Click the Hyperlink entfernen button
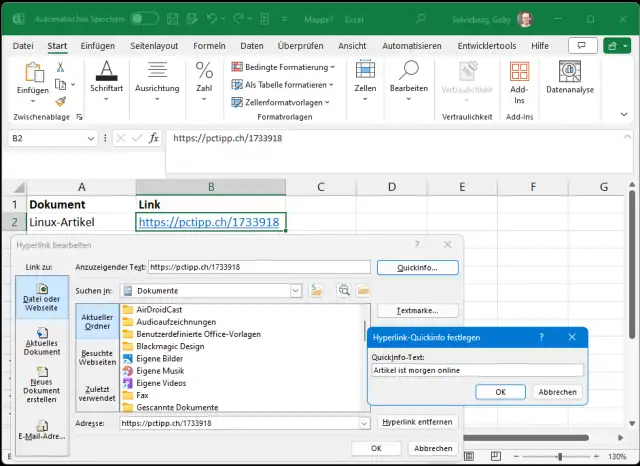The height and width of the screenshot is (466, 640). click(x=417, y=423)
